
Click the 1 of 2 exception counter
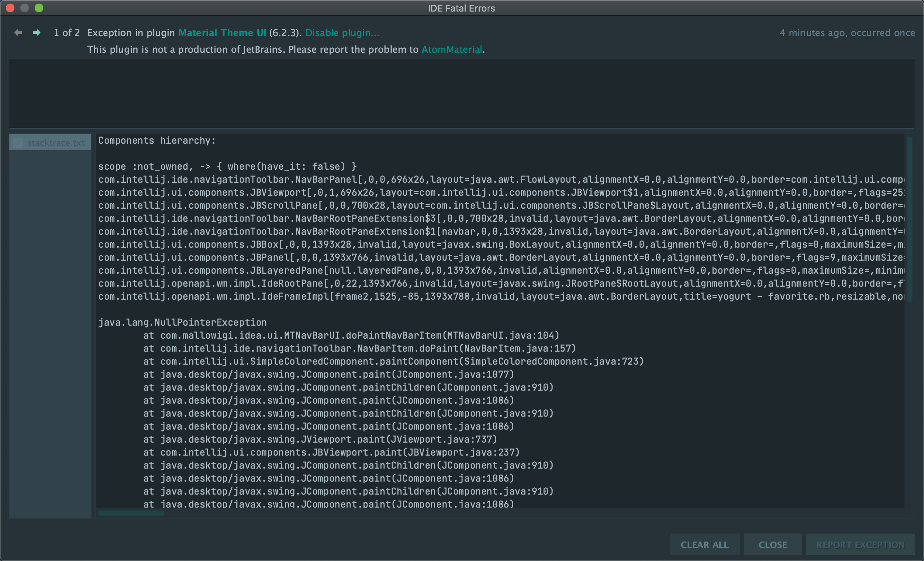click(67, 32)
